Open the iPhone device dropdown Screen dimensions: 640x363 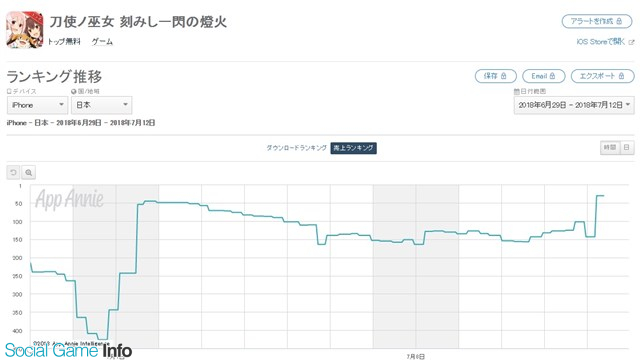[38, 105]
